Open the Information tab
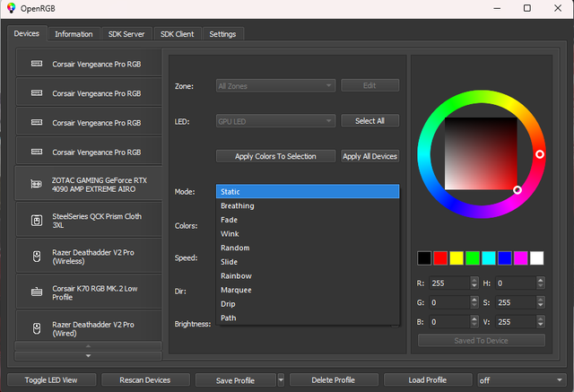574x392 pixels. tap(74, 34)
